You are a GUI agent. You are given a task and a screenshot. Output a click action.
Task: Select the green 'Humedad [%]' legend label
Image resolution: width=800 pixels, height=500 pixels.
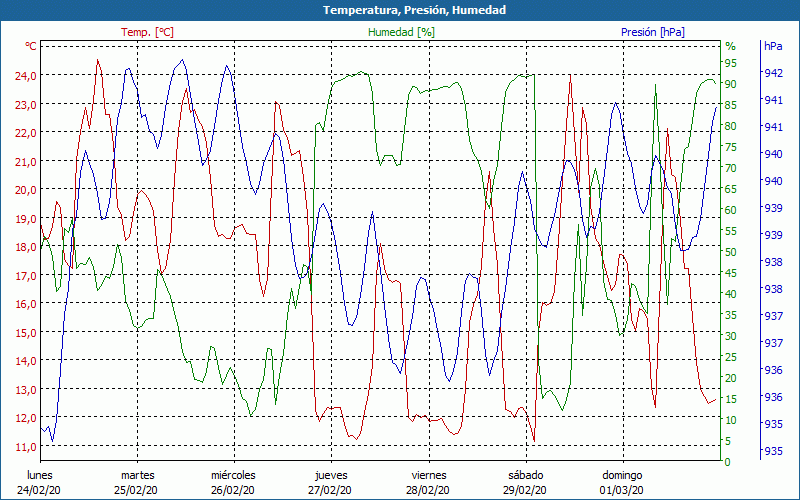(402, 32)
